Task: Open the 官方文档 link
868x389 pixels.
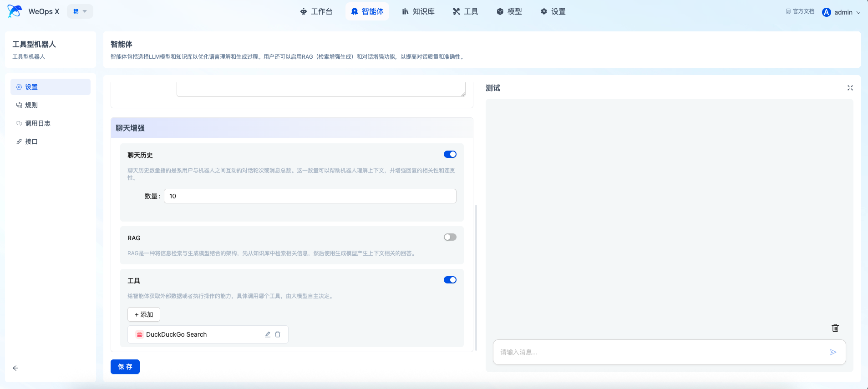Action: [x=800, y=11]
